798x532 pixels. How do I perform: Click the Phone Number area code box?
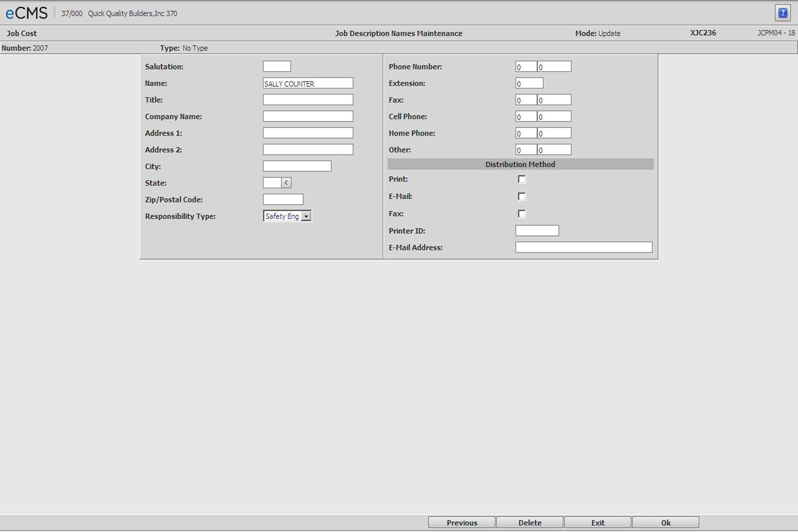(x=526, y=67)
